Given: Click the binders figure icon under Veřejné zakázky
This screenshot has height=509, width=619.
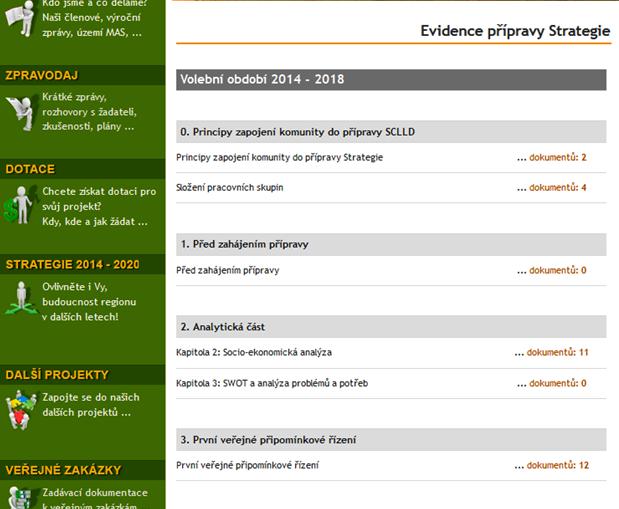Looking at the screenshot, I should point(21,498).
